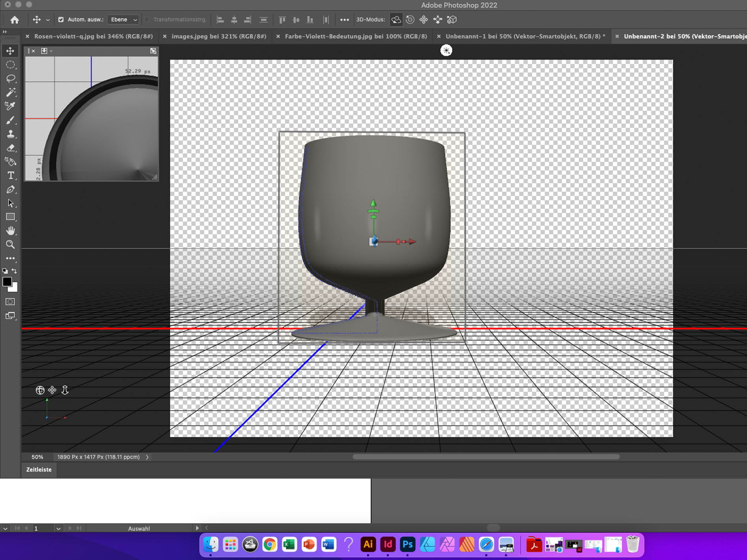This screenshot has width=747, height=560.
Task: Select the Brush tool
Action: click(x=11, y=120)
